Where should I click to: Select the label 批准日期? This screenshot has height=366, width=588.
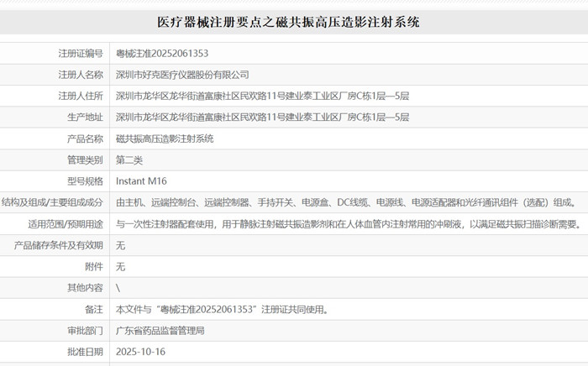tap(85, 352)
